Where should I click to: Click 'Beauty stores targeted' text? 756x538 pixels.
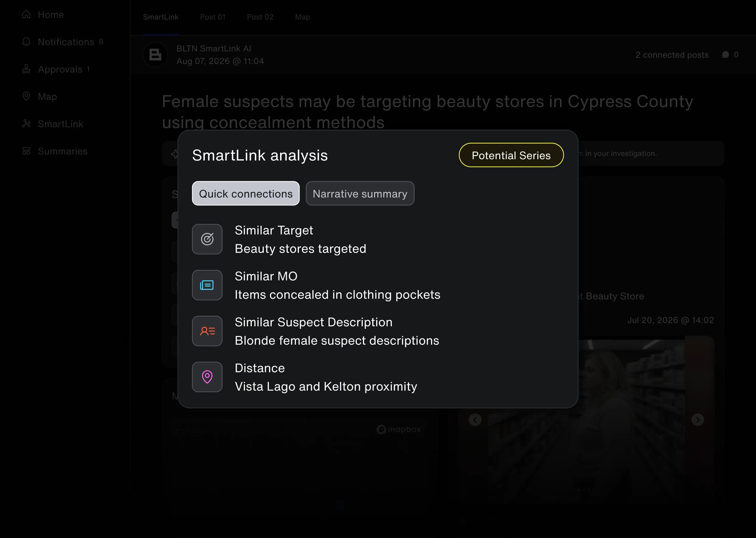click(x=301, y=249)
